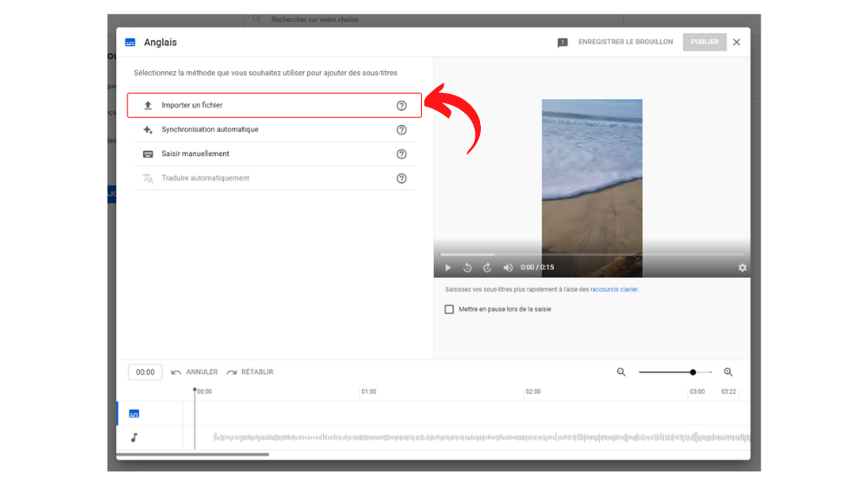Screen dimensions: 868x486
Task: Play the video preview
Action: [448, 267]
